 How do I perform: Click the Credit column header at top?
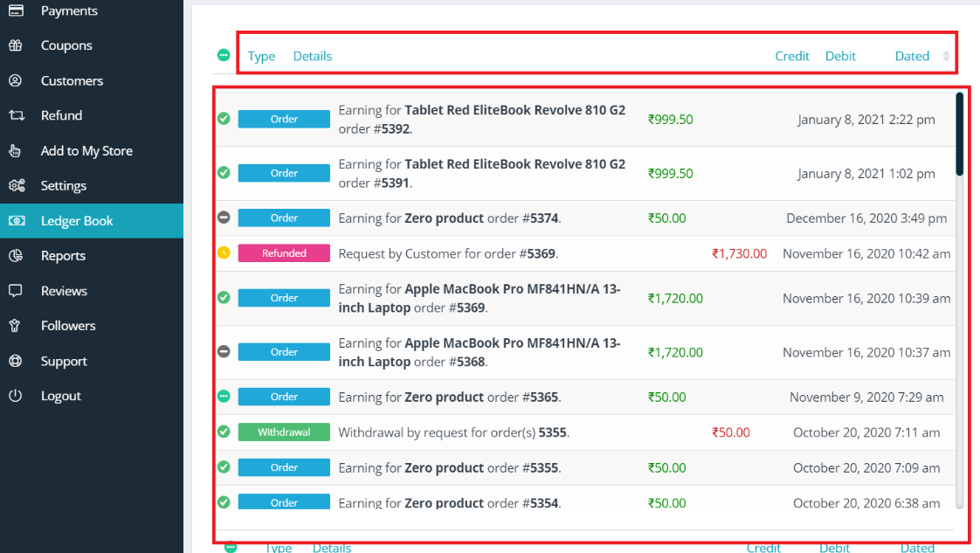[x=792, y=56]
